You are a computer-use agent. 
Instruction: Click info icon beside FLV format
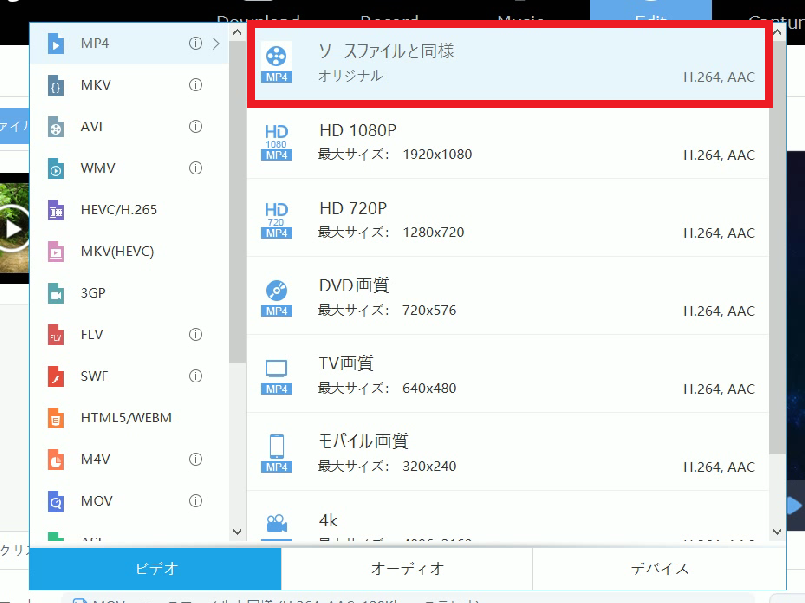[196, 334]
